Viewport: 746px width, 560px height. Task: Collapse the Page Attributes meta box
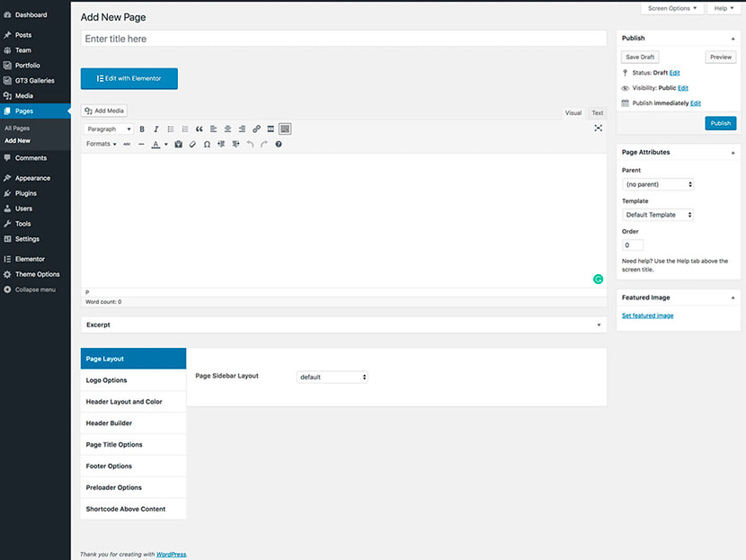733,152
